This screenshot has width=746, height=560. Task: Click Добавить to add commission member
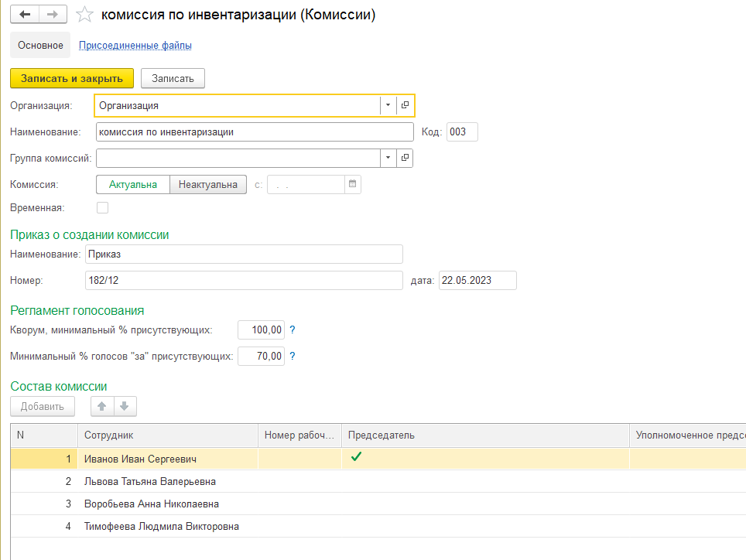pos(43,406)
